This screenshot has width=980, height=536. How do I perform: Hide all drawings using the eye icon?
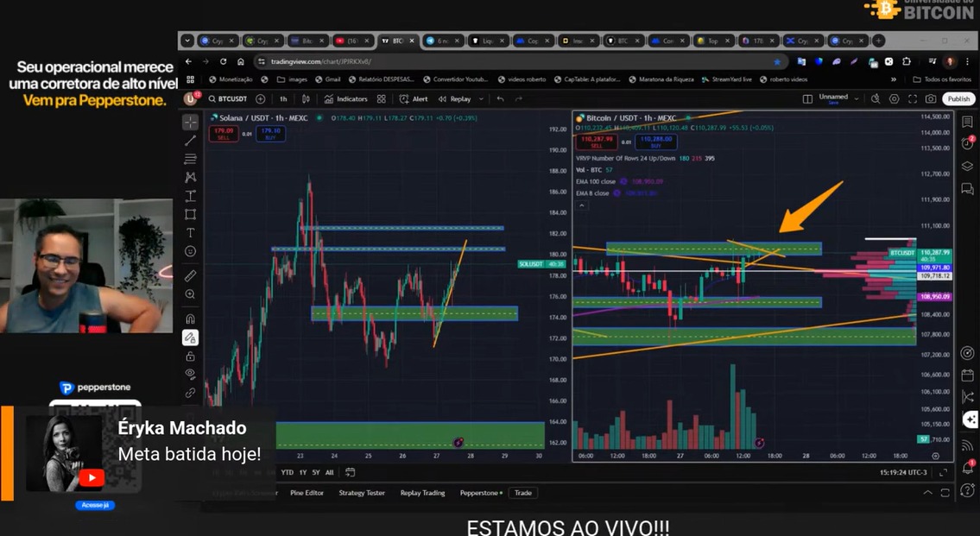190,373
